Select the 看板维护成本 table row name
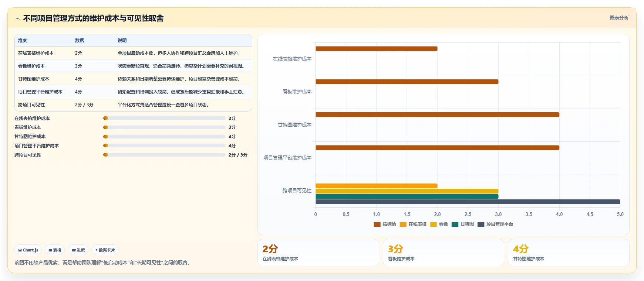The height and width of the screenshot is (281, 644). (31, 66)
